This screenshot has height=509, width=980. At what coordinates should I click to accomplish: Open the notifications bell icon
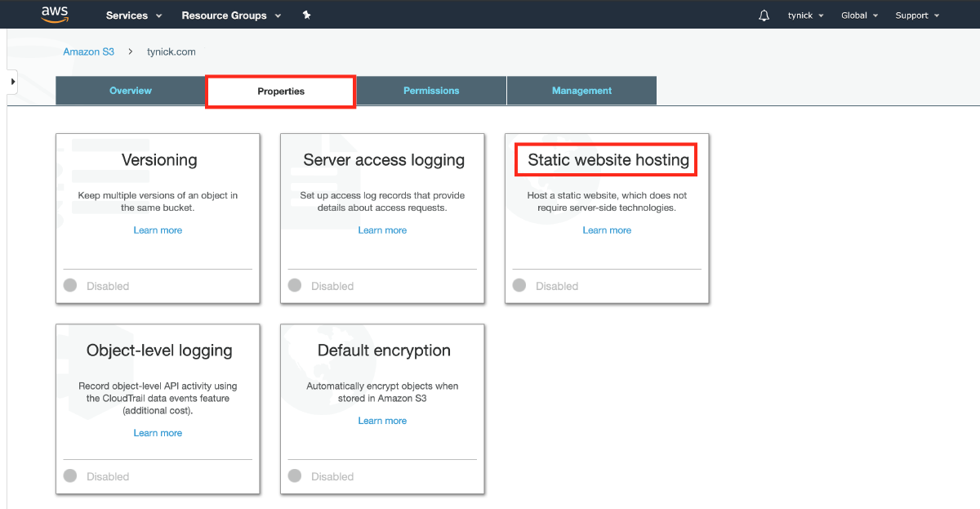764,16
